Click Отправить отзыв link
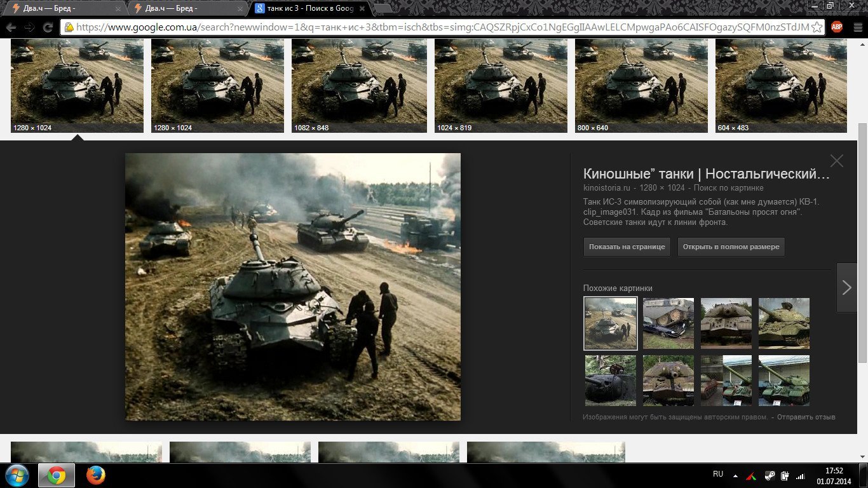868x488 pixels. pyautogui.click(x=806, y=417)
